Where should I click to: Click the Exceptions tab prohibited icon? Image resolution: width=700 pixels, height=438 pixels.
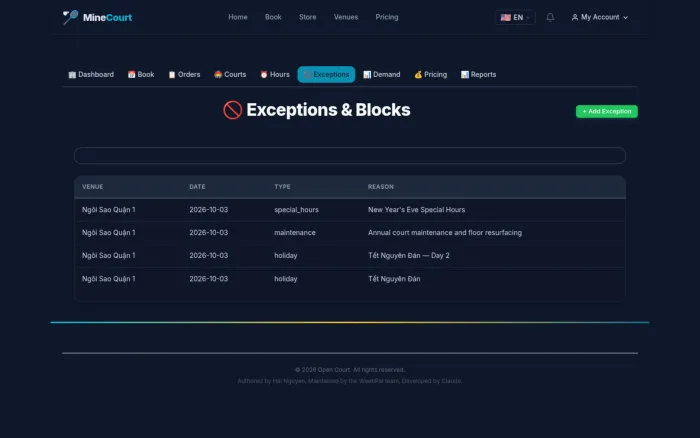tap(307, 75)
